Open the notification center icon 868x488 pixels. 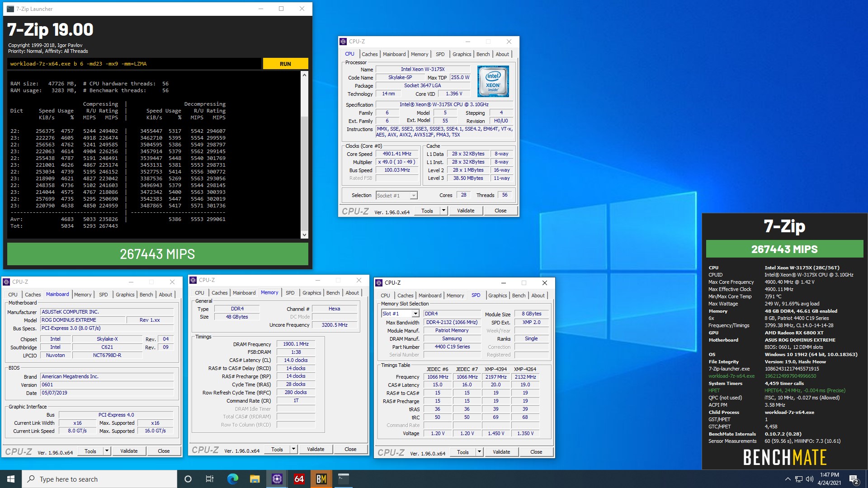coord(854,479)
